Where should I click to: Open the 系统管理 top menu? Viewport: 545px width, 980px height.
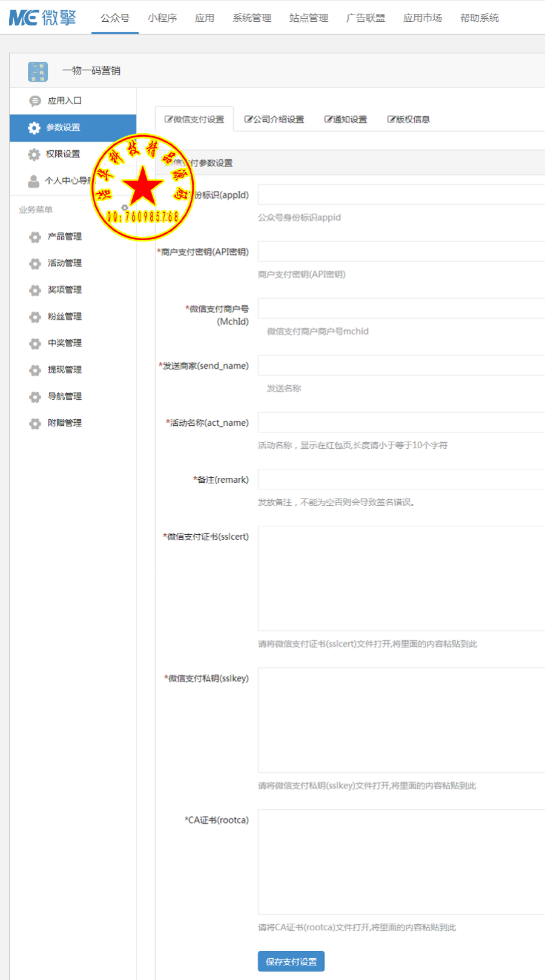(252, 18)
